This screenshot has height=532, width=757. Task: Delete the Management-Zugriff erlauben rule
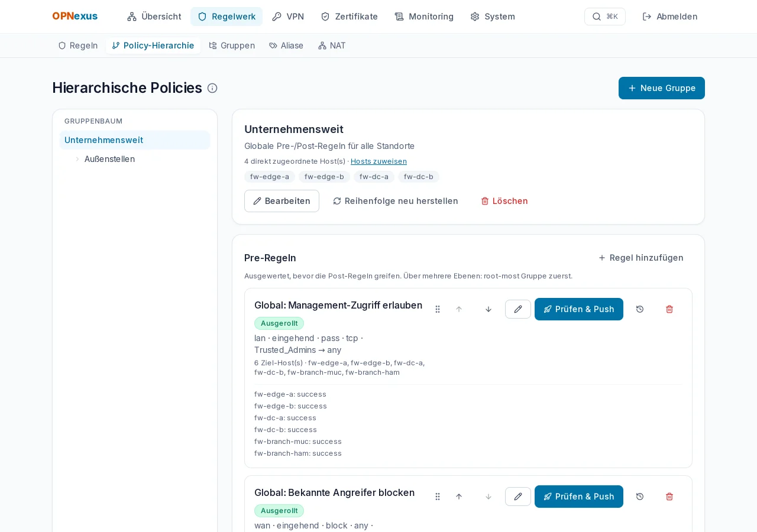point(669,309)
